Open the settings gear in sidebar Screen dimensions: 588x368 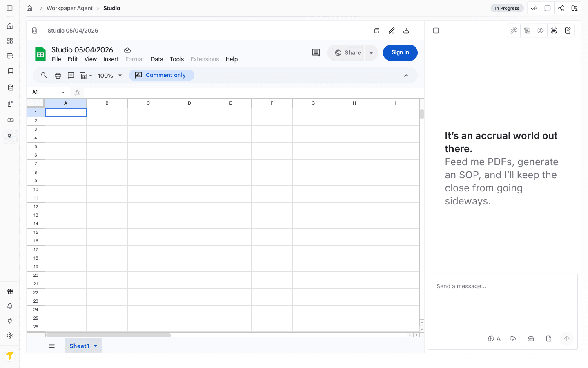pos(10,335)
